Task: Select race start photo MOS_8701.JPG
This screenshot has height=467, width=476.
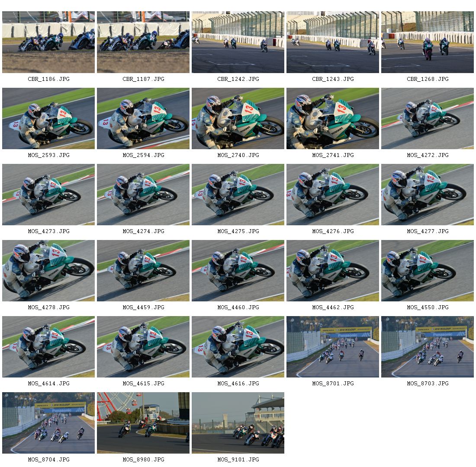Action: [x=333, y=347]
